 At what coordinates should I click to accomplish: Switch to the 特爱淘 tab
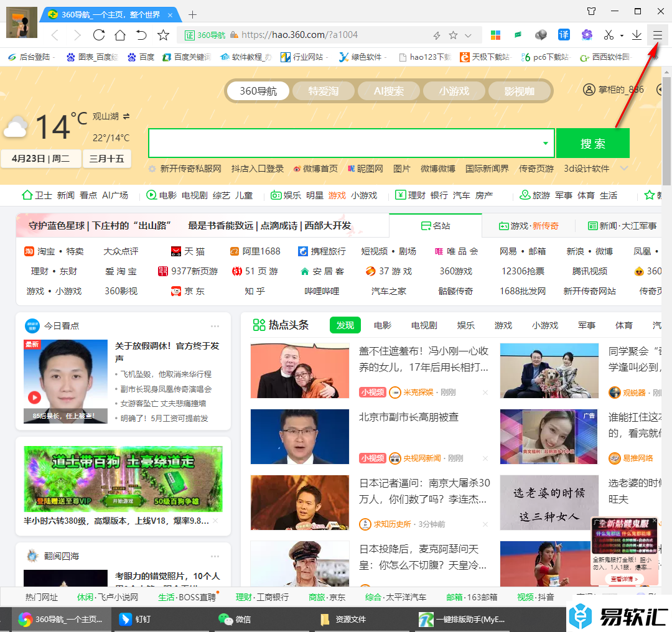[x=324, y=91]
